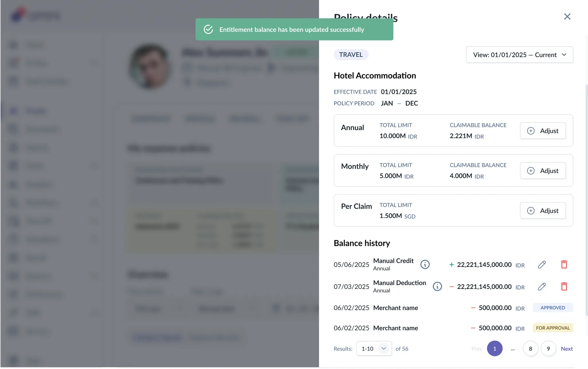Delete the Manual Credit entry
The image size is (588, 369).
click(x=564, y=264)
